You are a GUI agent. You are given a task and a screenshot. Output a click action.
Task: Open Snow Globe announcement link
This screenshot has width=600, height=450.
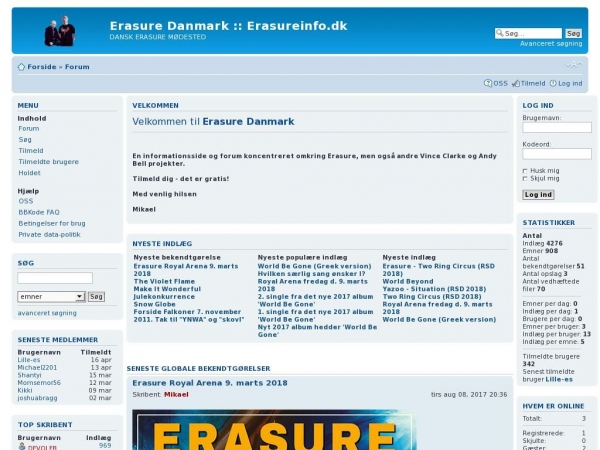tap(155, 304)
